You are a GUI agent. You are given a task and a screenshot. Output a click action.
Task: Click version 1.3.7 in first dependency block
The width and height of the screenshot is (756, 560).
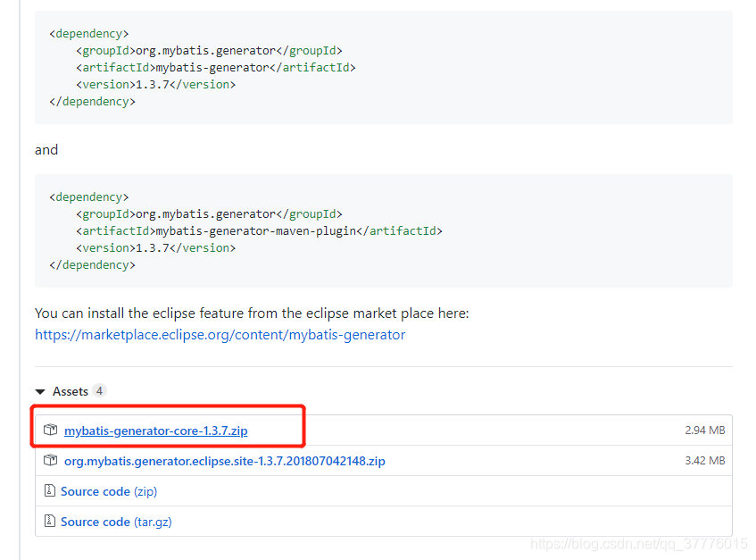pyautogui.click(x=155, y=85)
